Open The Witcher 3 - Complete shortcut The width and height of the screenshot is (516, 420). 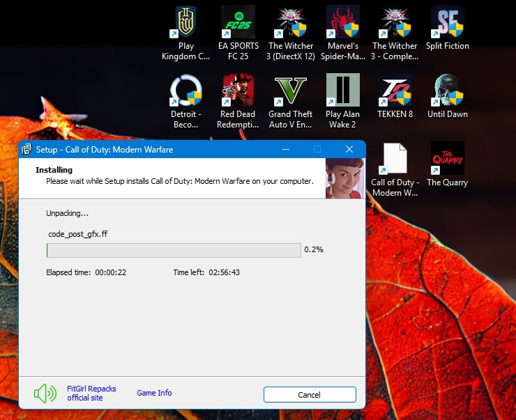point(395,33)
